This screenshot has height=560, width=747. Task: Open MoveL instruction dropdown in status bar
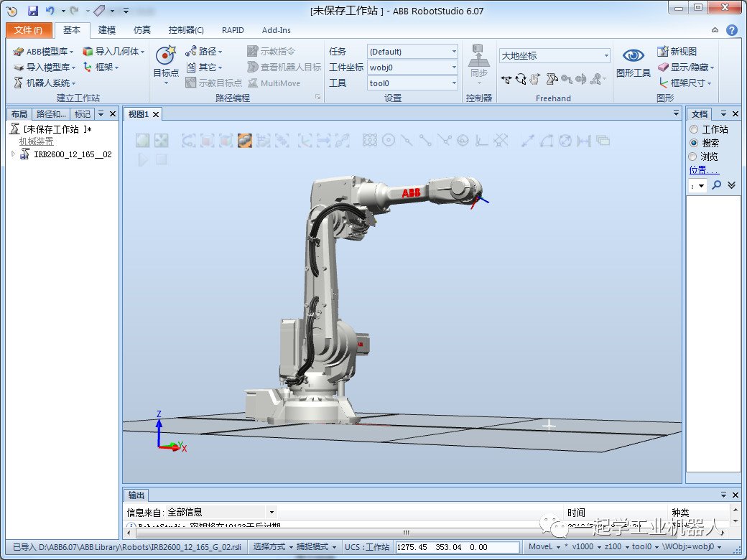tap(544, 546)
